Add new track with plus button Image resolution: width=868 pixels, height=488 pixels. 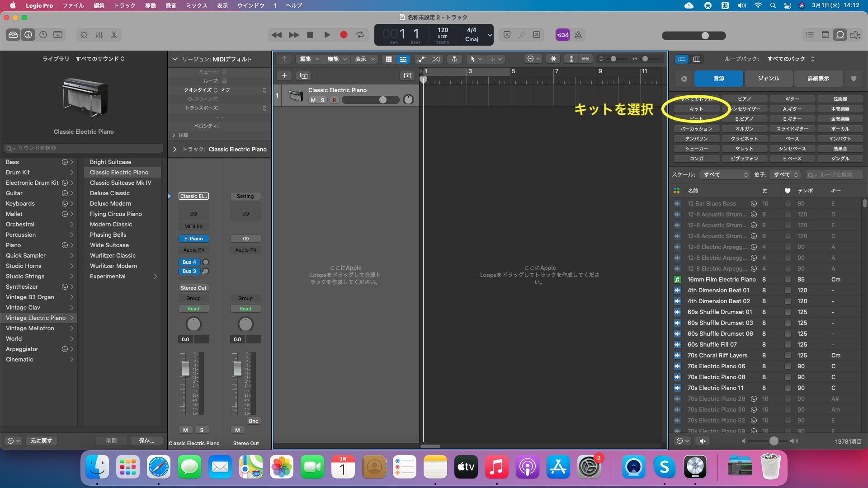284,75
